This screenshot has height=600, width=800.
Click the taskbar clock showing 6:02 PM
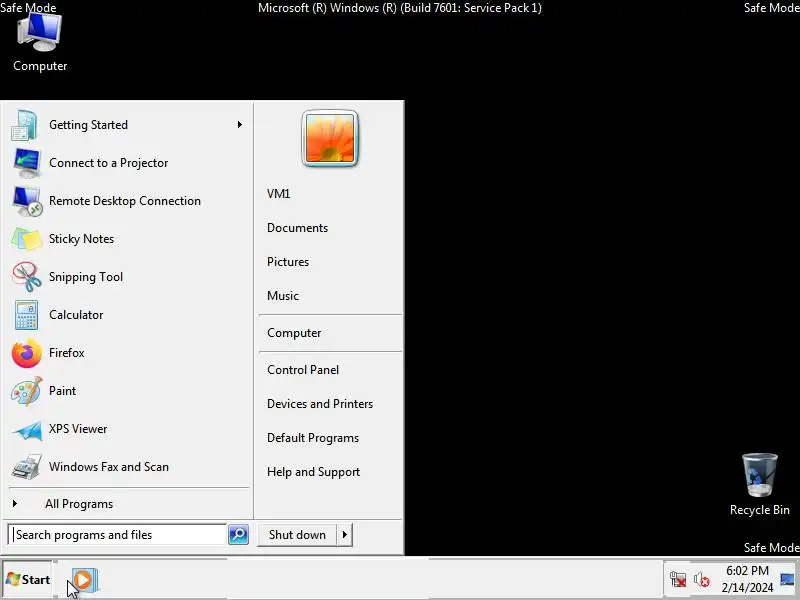pos(747,571)
